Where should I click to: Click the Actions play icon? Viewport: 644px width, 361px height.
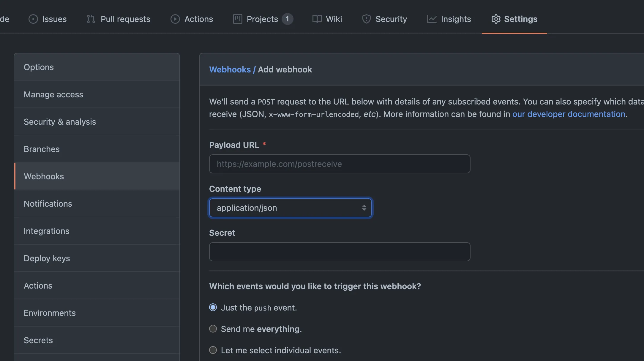(175, 19)
